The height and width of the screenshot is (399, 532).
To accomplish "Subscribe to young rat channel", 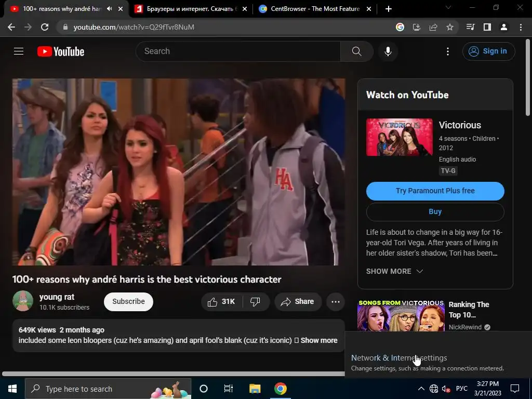I will 128,302.
